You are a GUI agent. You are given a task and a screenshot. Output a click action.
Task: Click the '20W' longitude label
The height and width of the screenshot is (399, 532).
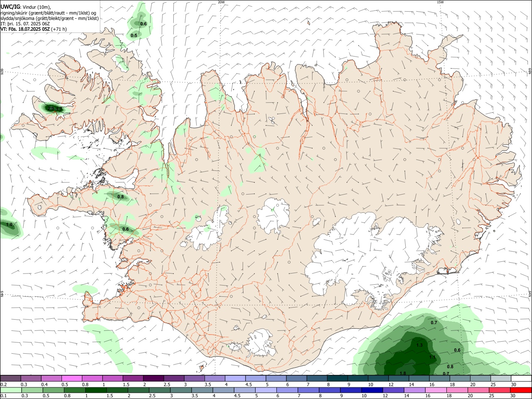pos(221,2)
